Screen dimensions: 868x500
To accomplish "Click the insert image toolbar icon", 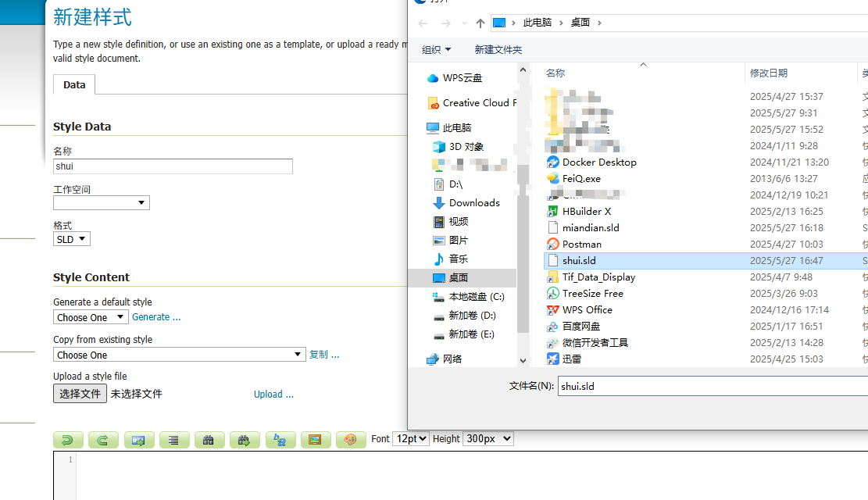I will [316, 440].
